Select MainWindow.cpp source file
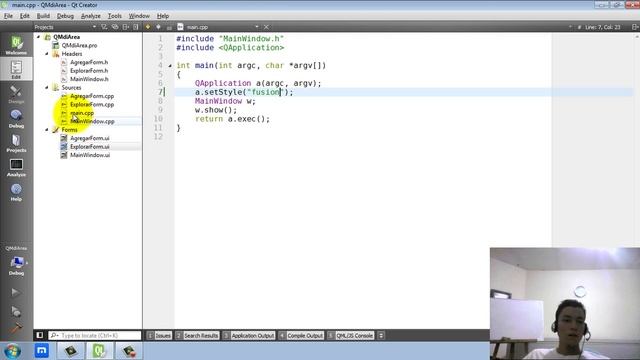Image resolution: width=640 pixels, height=360 pixels. (92, 121)
